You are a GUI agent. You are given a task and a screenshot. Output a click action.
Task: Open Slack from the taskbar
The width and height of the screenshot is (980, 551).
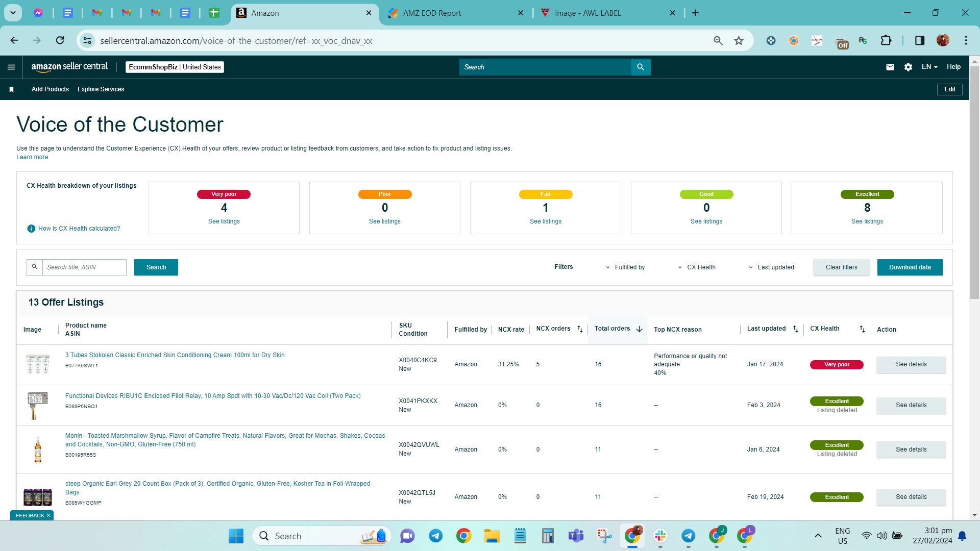pos(660,536)
